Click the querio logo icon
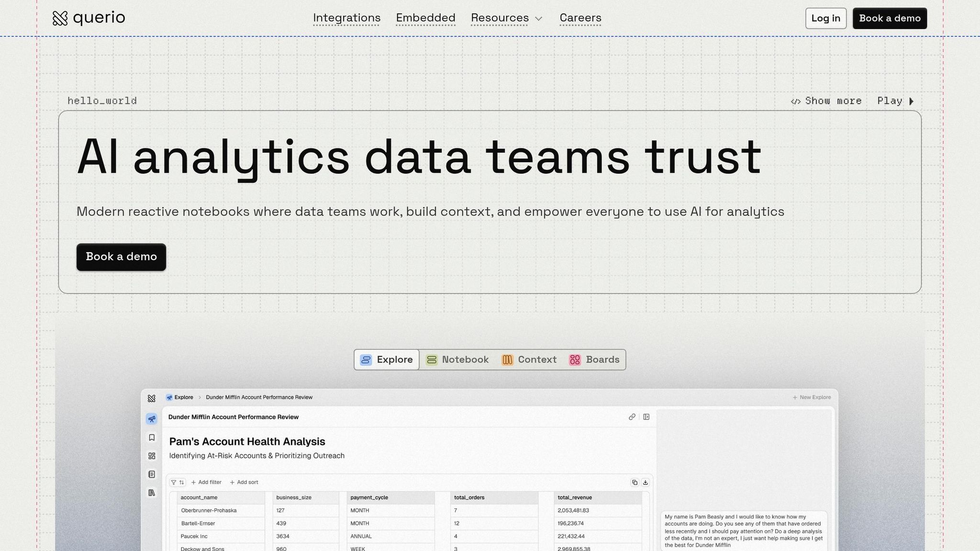Screen dimensions: 980x551 (x=60, y=18)
